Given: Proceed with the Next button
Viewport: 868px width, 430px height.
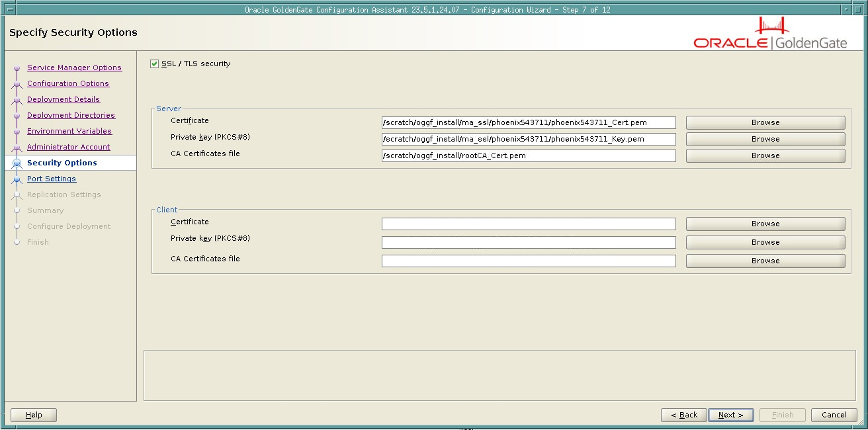Looking at the screenshot, I should (x=731, y=415).
